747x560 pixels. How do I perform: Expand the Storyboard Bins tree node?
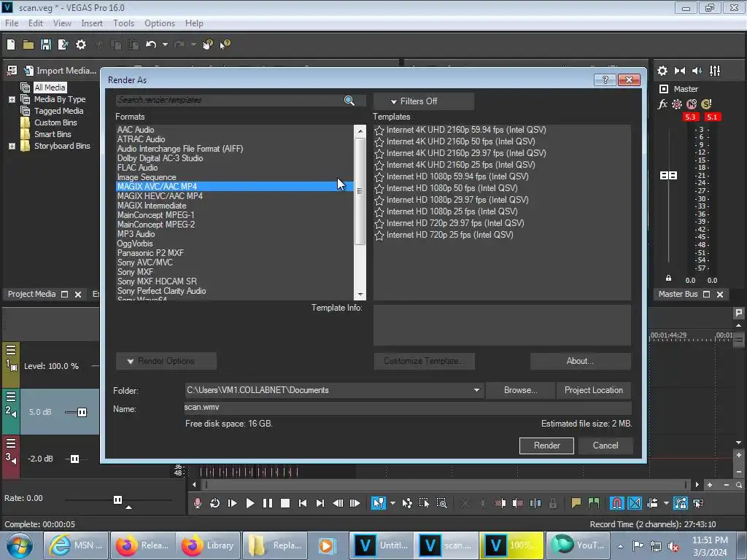tap(12, 146)
